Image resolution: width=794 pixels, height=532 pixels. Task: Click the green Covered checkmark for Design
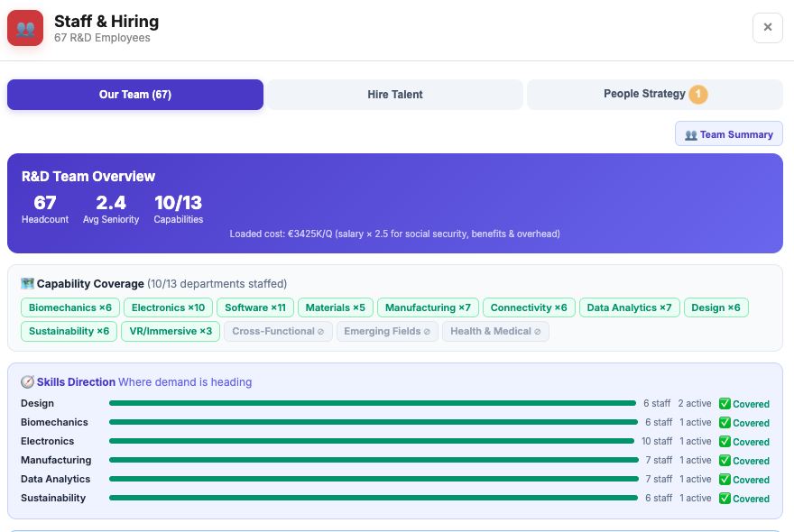click(x=725, y=404)
